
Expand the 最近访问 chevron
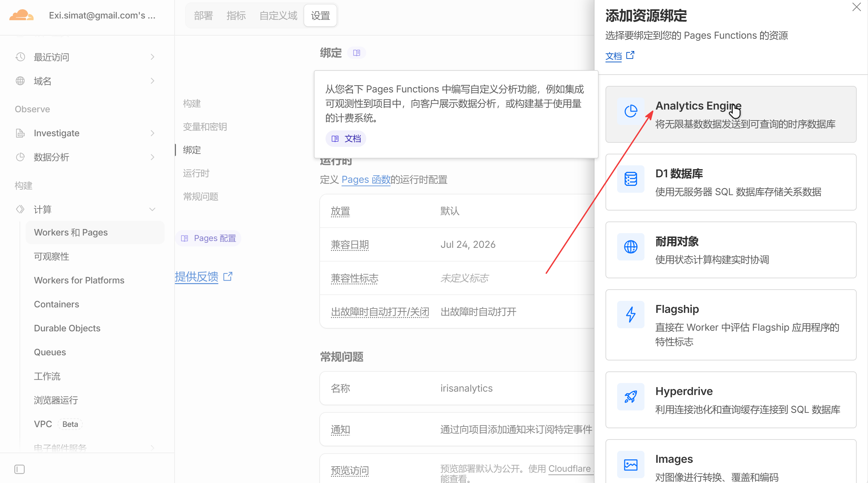(x=153, y=57)
